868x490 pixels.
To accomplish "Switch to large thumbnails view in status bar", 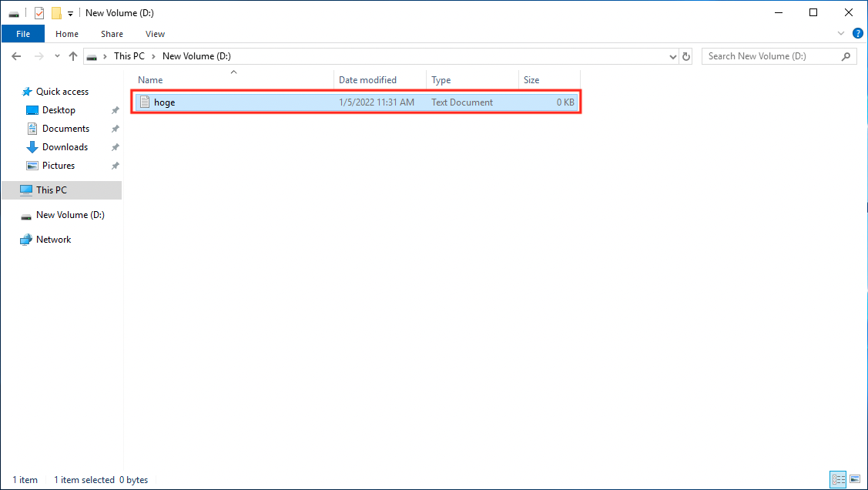I will [x=855, y=479].
